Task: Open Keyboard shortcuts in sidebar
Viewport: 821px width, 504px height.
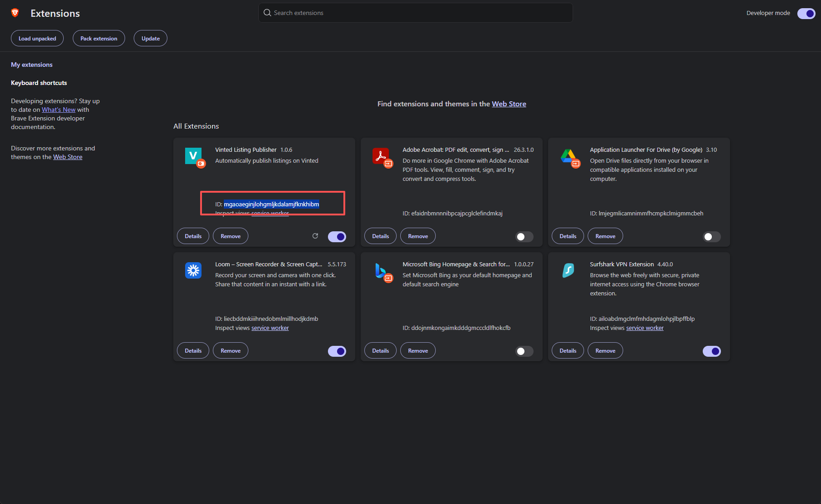Action: (39, 83)
